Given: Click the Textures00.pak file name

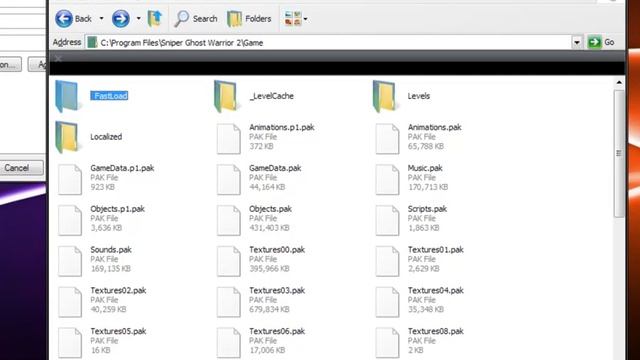Looking at the screenshot, I should click(277, 250).
